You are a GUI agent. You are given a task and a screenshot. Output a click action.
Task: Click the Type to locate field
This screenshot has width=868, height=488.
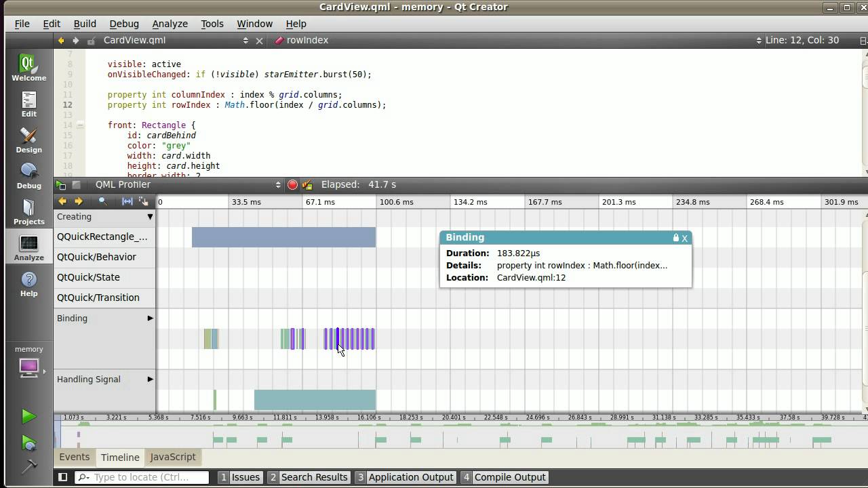142,477
